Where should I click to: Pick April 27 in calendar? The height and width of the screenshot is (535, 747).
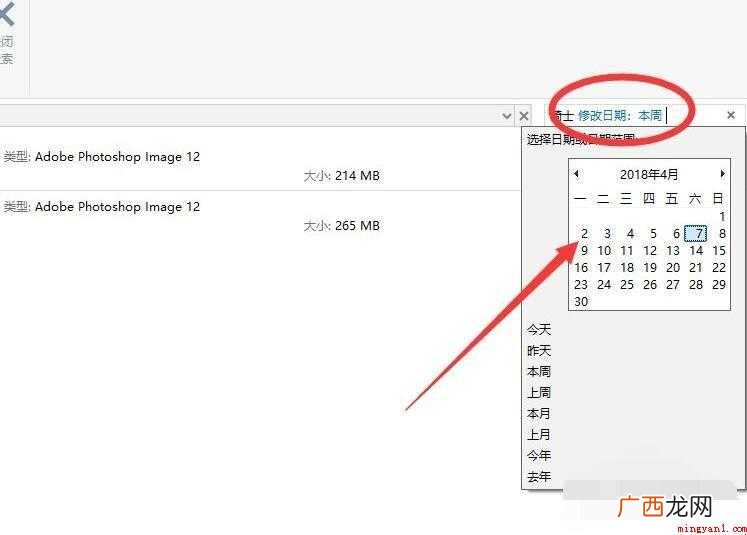tap(673, 285)
